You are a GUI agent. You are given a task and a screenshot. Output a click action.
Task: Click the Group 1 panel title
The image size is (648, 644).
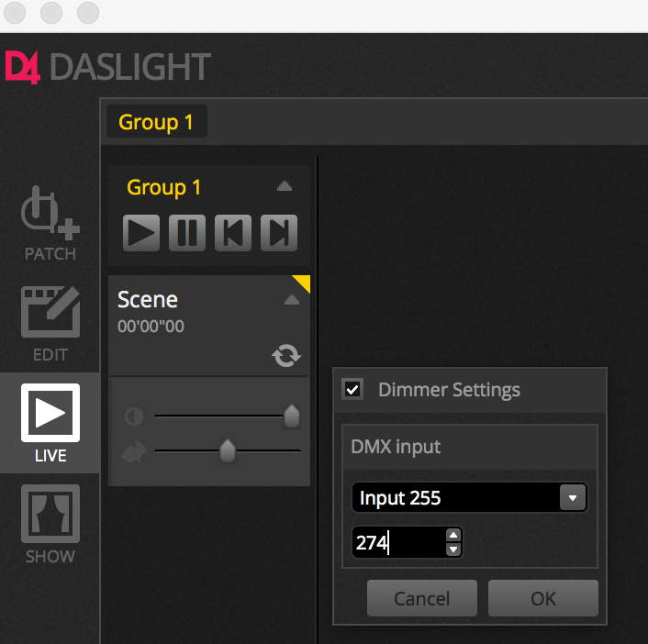164,187
